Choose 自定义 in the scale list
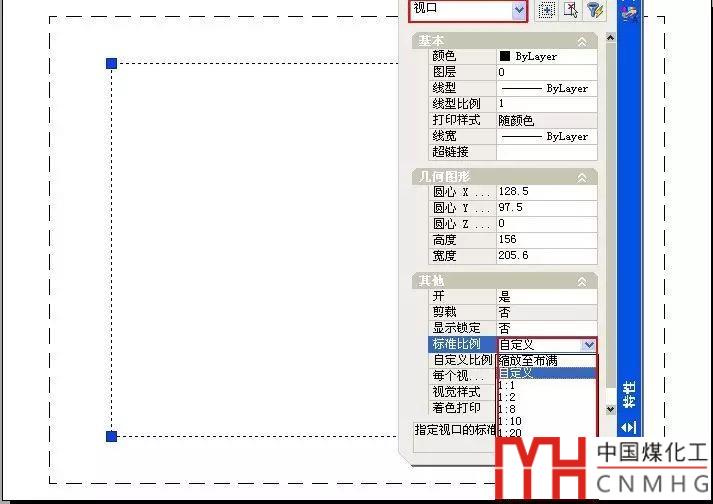Viewport: 713px width, 504px height. pyautogui.click(x=546, y=373)
